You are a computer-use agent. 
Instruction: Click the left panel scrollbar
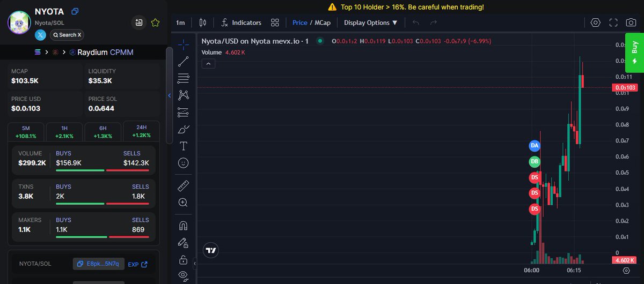click(x=170, y=95)
